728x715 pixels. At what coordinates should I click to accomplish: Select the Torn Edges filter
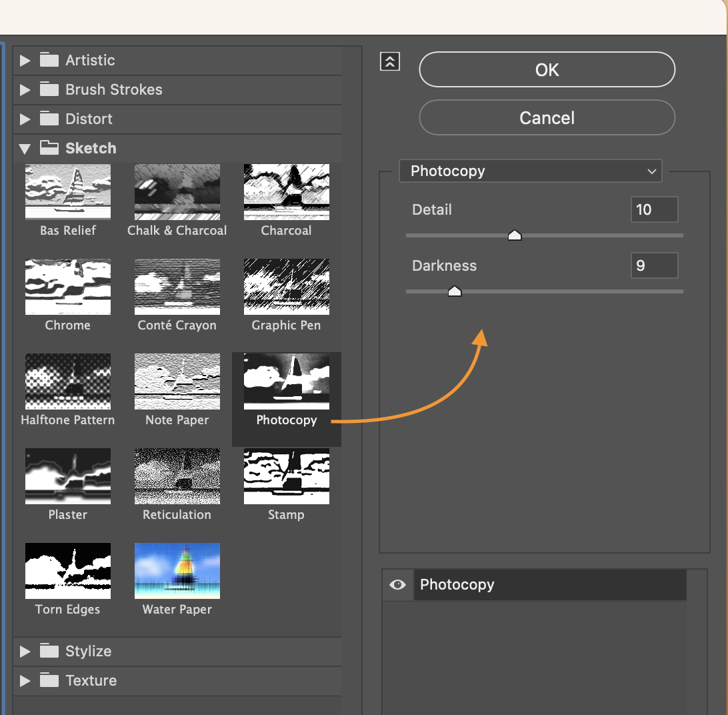click(67, 570)
